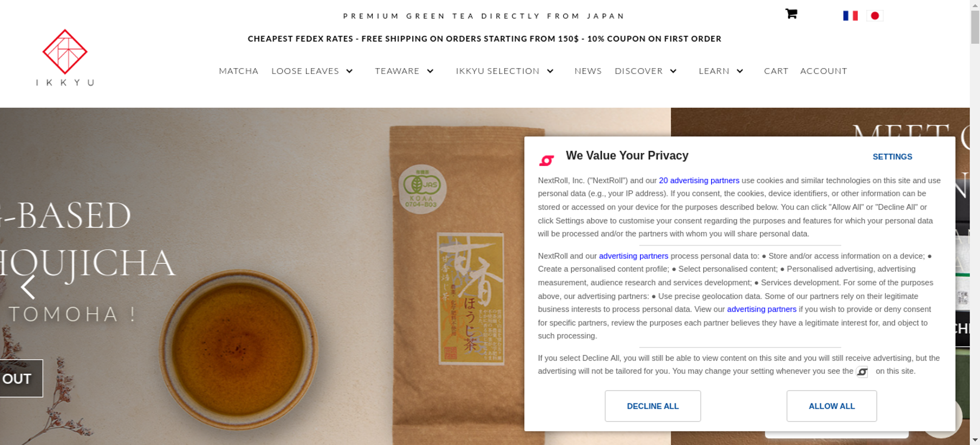This screenshot has height=445, width=980.
Task: Click the Allow All button
Action: [832, 406]
